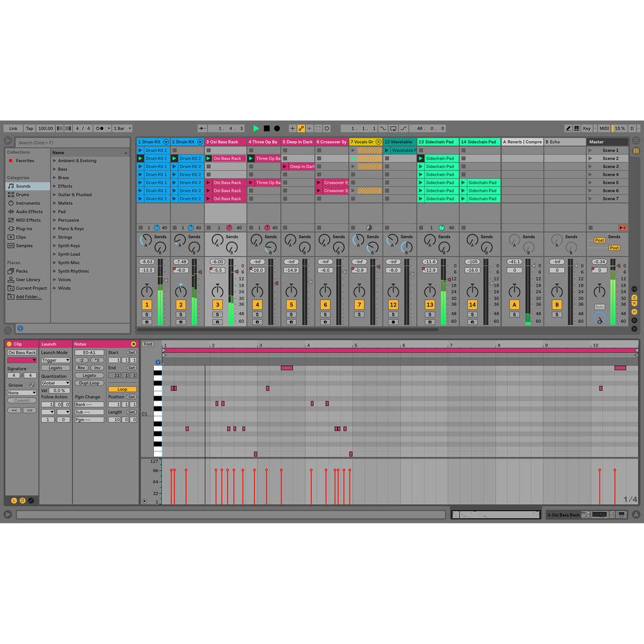The width and height of the screenshot is (644, 644).
Task: Open the Groove None dropdown
Action: 21,393
